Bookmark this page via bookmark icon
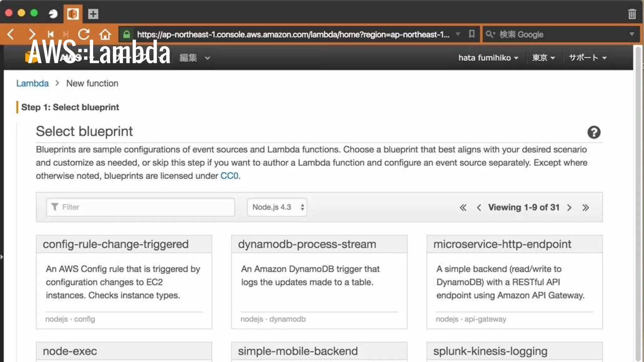 click(471, 34)
